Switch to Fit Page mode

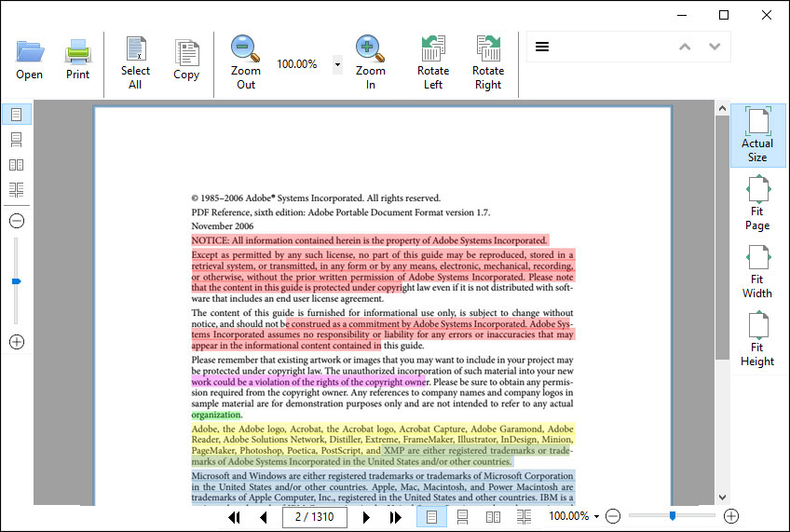(x=757, y=191)
